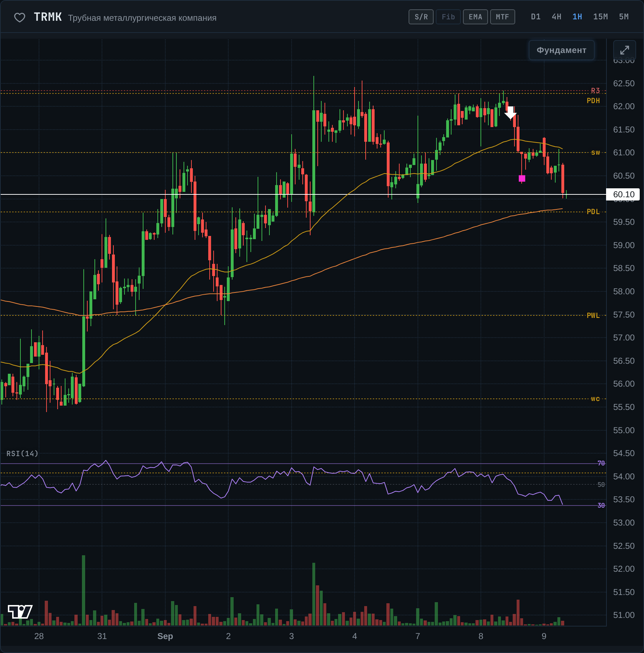Switch to 15M timeframe
Image resolution: width=644 pixels, height=653 pixels.
pos(600,17)
